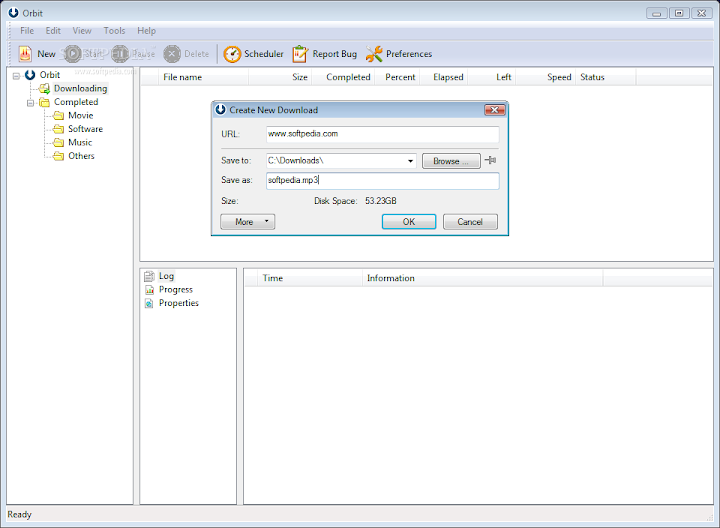Image resolution: width=720 pixels, height=528 pixels.
Task: Open the Save to path dropdown
Action: (411, 160)
